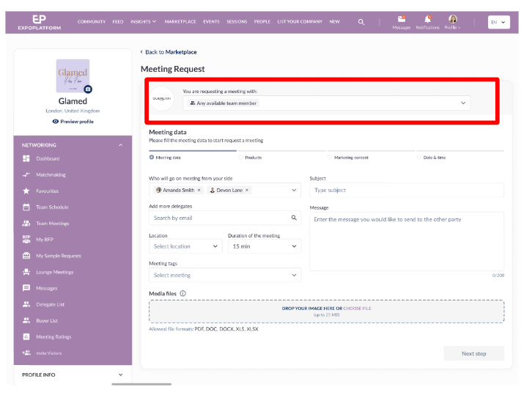521x420 pixels.
Task: Click the My RFP icon
Action: 26,239
